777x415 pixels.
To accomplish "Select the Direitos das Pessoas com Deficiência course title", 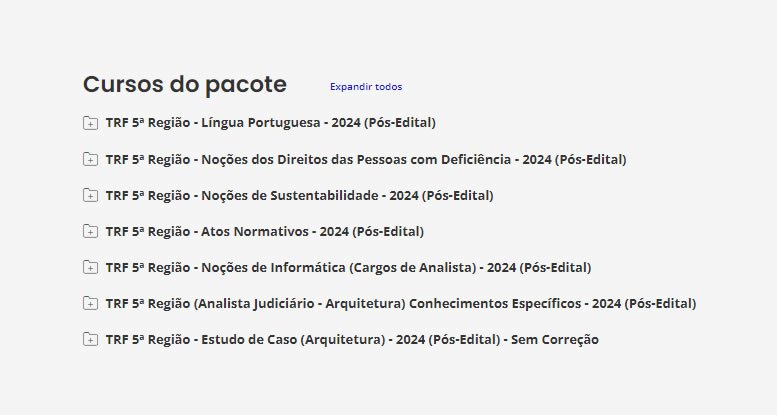I will tap(365, 159).
